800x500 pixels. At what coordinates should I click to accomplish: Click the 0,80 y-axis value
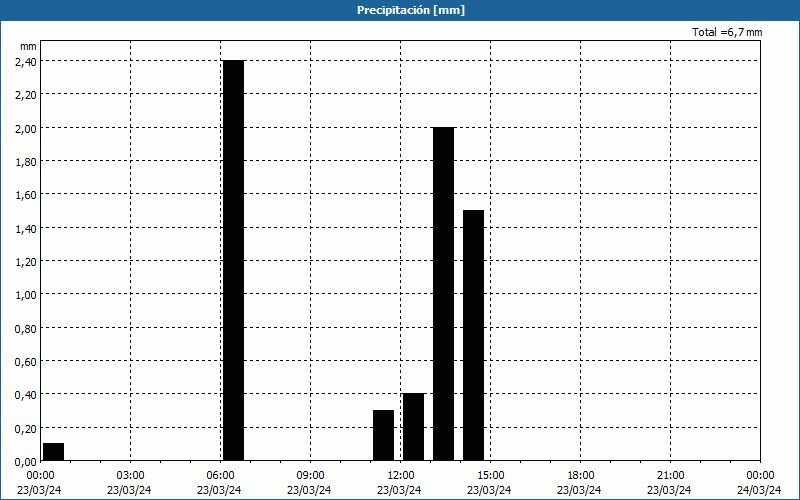[26, 328]
